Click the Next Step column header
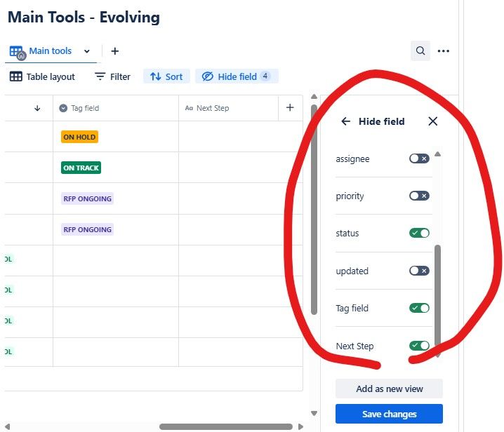Image resolution: width=504 pixels, height=432 pixels. coord(228,108)
